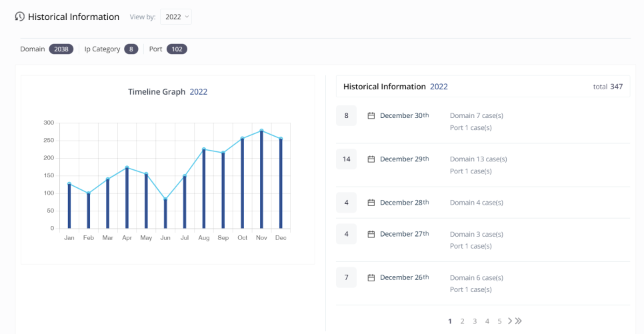Go to page 3 of results
Viewport: 644px width, 334px height.
(x=475, y=321)
